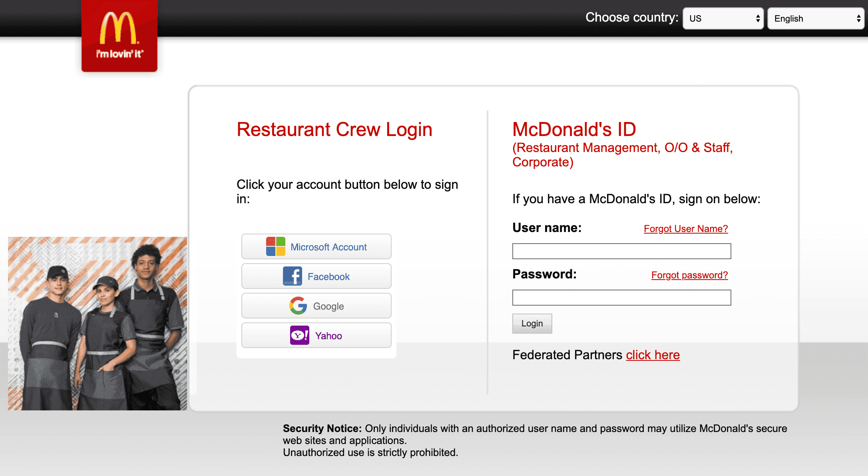Click the Google G logo icon
Image resolution: width=868 pixels, height=476 pixels.
[x=298, y=306]
